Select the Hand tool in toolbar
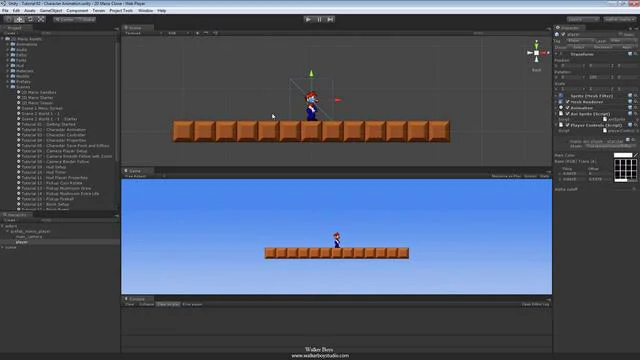The height and width of the screenshot is (360, 640). (x=8, y=19)
